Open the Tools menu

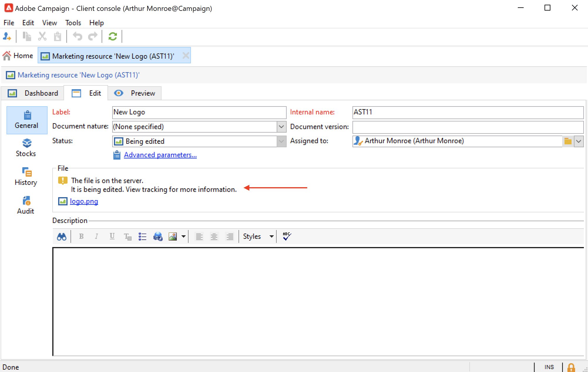[x=73, y=23]
